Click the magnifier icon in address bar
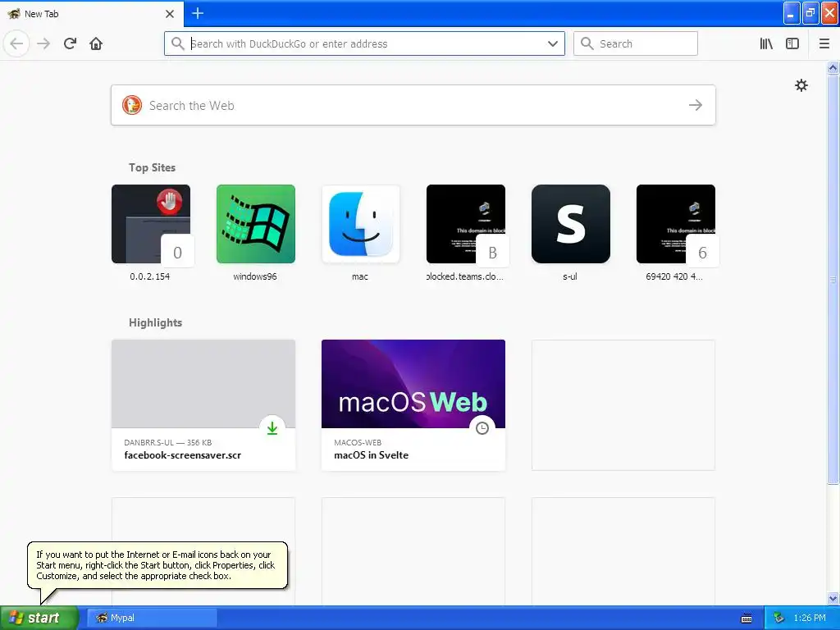840x630 pixels. 178,43
